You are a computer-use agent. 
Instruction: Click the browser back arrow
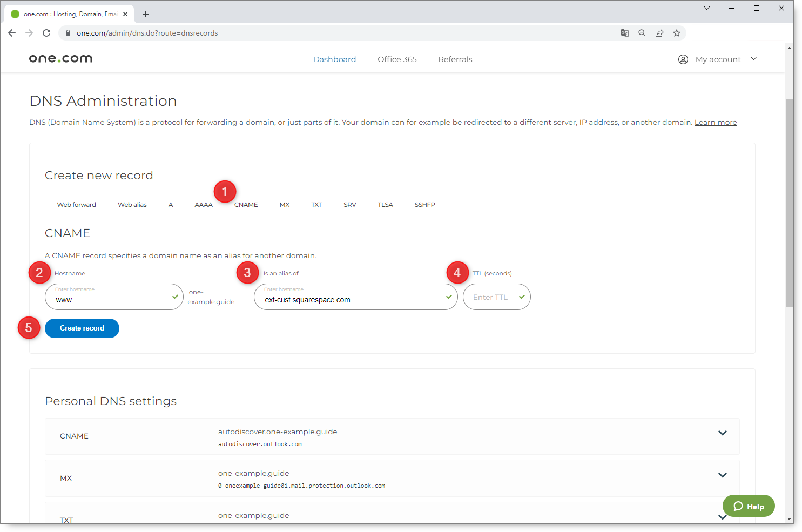pyautogui.click(x=12, y=33)
